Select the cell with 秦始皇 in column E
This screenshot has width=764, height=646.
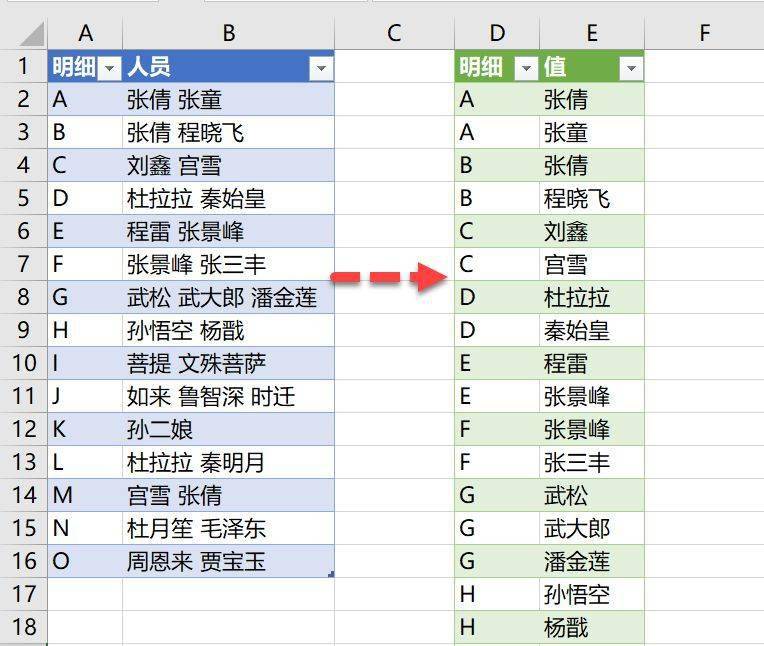592,330
